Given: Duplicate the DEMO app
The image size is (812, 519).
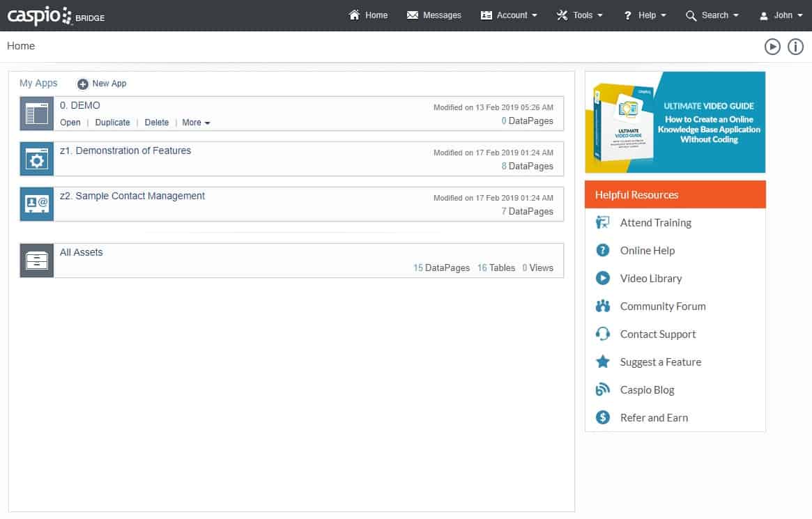Looking at the screenshot, I should tap(112, 123).
